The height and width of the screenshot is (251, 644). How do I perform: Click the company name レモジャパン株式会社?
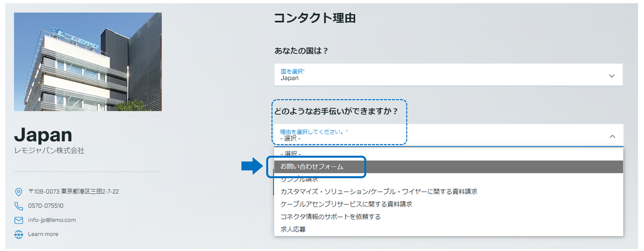point(49,151)
